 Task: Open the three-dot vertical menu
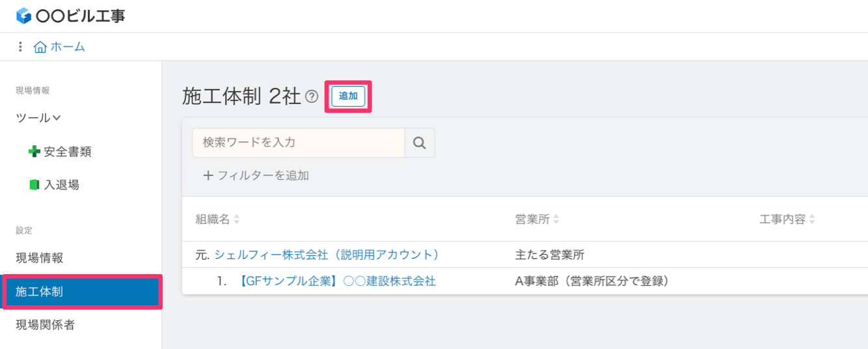tap(20, 47)
